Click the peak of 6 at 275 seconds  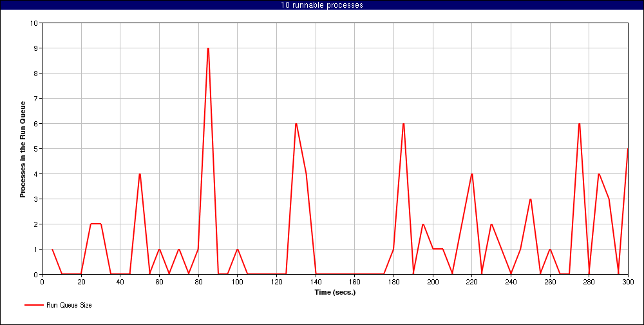pyautogui.click(x=579, y=123)
